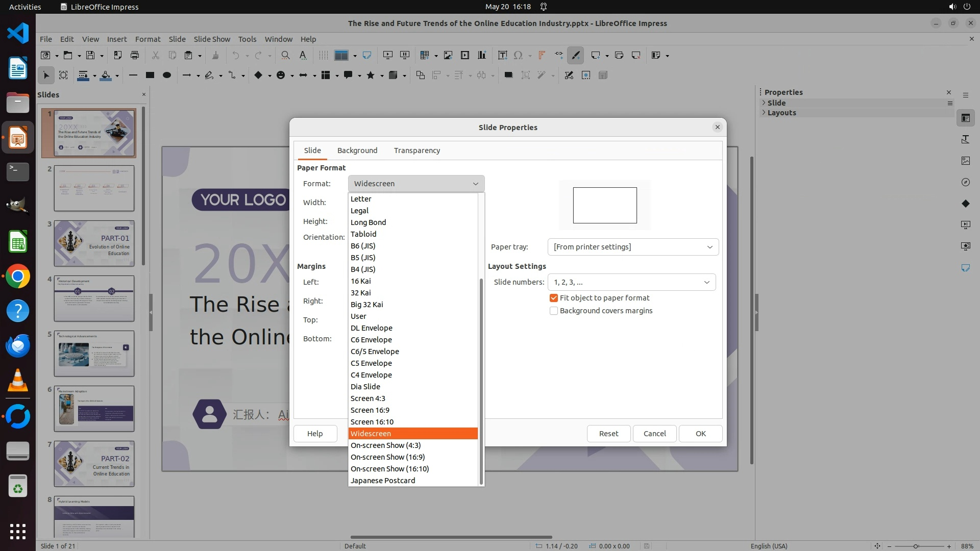The height and width of the screenshot is (551, 980).
Task: Select the Insert Text Box icon
Action: 502,55
